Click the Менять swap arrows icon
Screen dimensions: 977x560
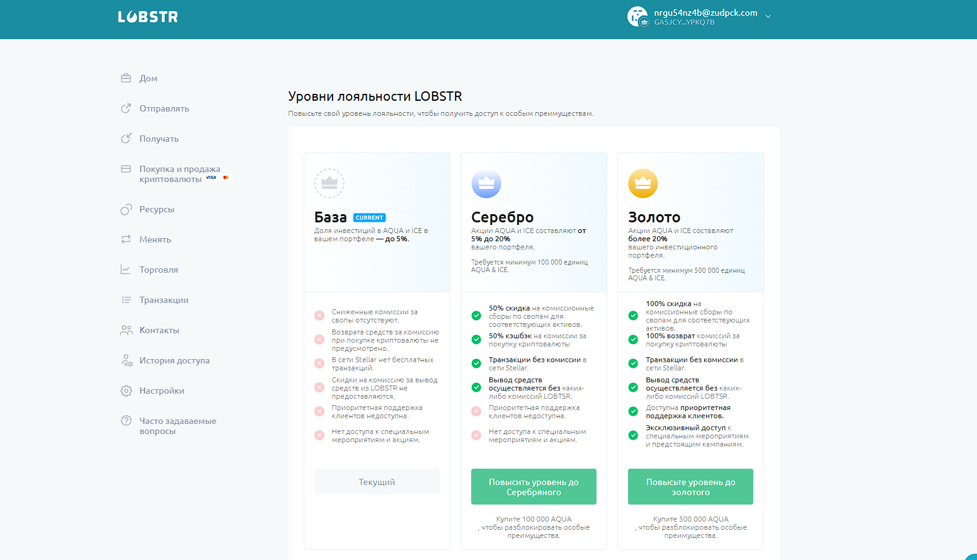tap(126, 239)
